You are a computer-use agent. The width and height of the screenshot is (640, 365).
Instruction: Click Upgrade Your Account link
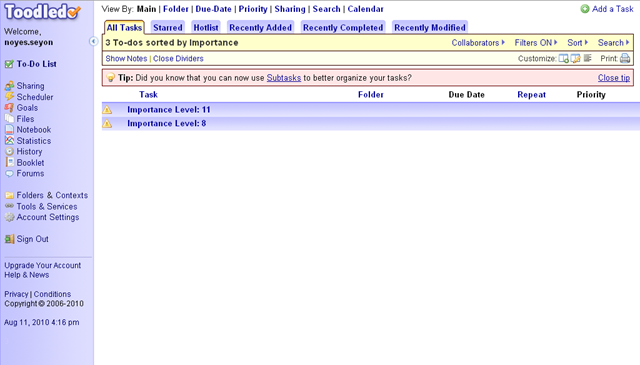[43, 265]
